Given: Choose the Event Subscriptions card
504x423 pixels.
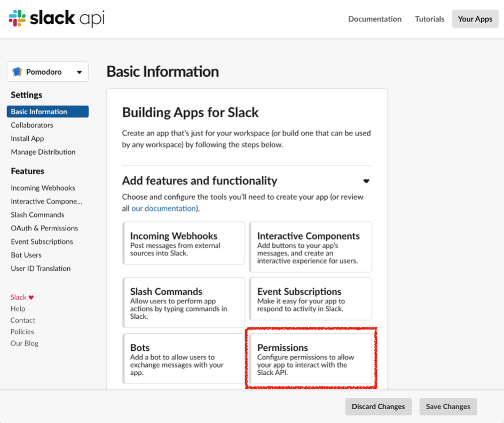Looking at the screenshot, I should click(x=310, y=301).
